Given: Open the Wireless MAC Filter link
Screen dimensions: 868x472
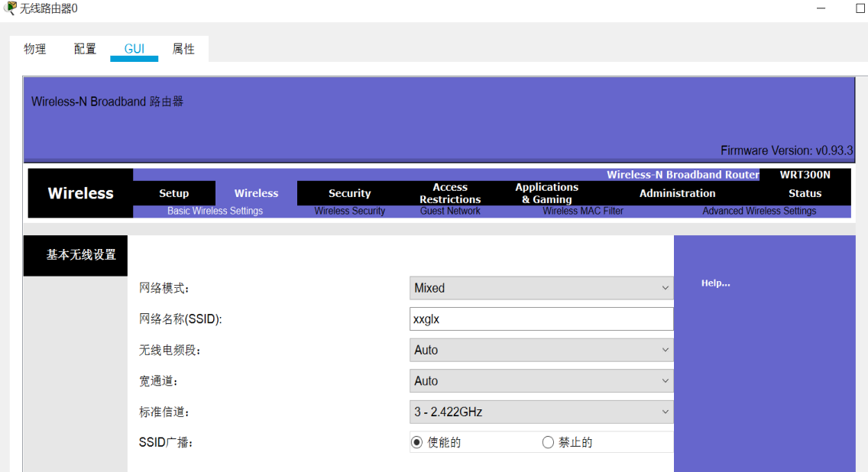Looking at the screenshot, I should (x=583, y=211).
